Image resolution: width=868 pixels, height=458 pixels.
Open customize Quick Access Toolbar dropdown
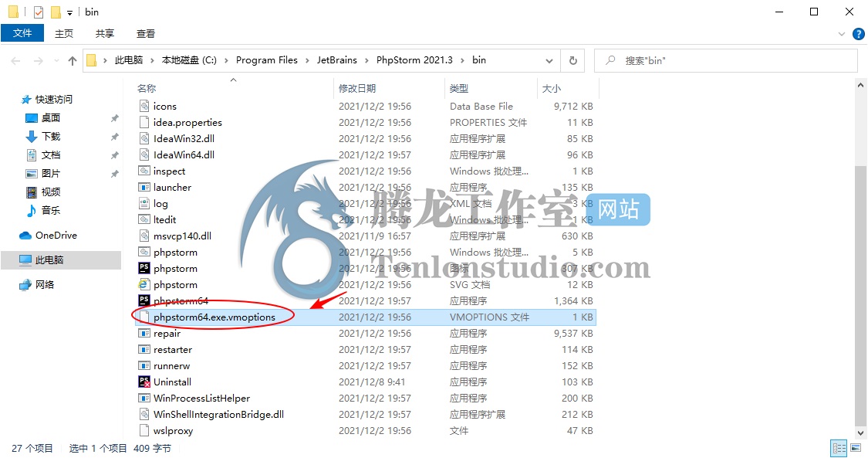(69, 12)
